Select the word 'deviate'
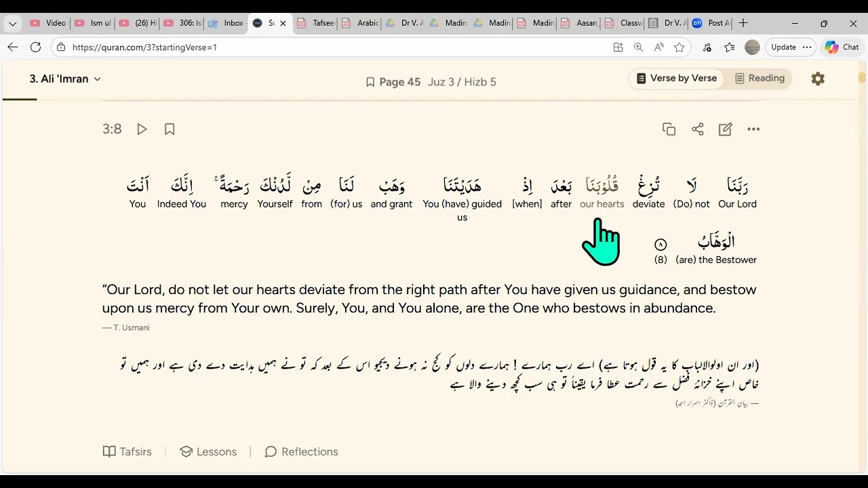This screenshot has width=868, height=488. point(648,192)
